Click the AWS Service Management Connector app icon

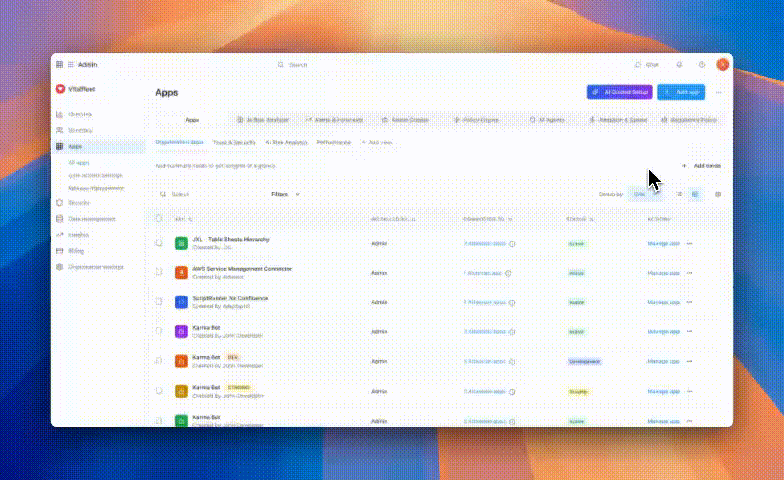[x=181, y=273]
